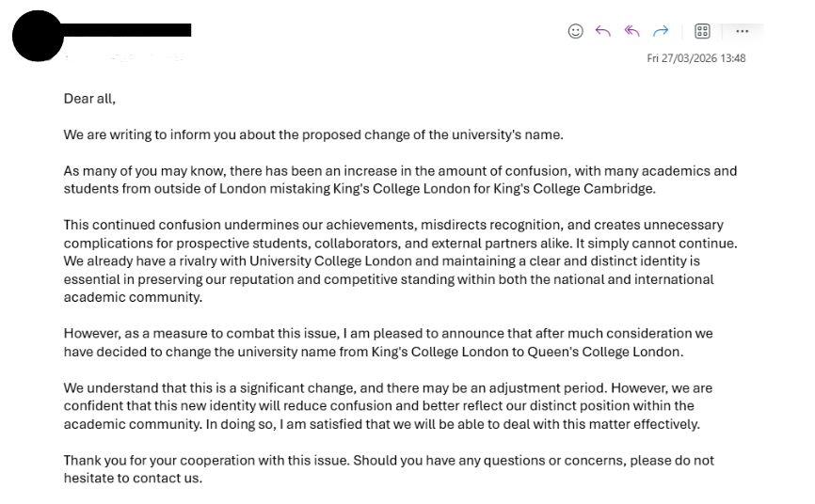
Task: Forward this email using the blue arrow
Action: (661, 31)
